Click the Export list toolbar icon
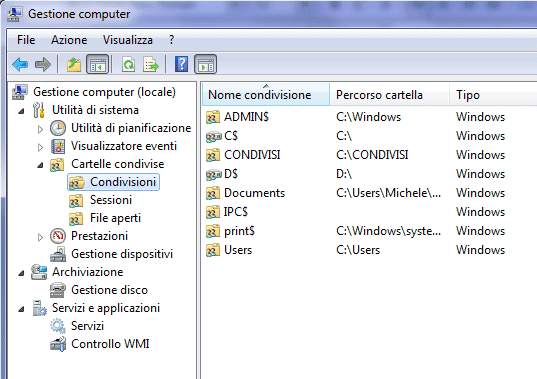The height and width of the screenshot is (379, 537). click(x=151, y=64)
